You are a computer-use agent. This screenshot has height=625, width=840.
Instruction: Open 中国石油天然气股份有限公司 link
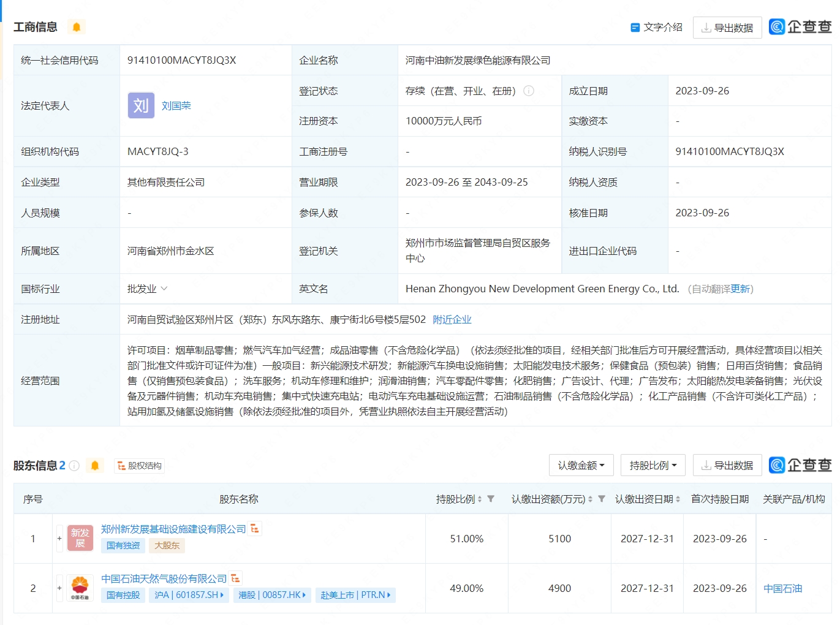(x=164, y=578)
